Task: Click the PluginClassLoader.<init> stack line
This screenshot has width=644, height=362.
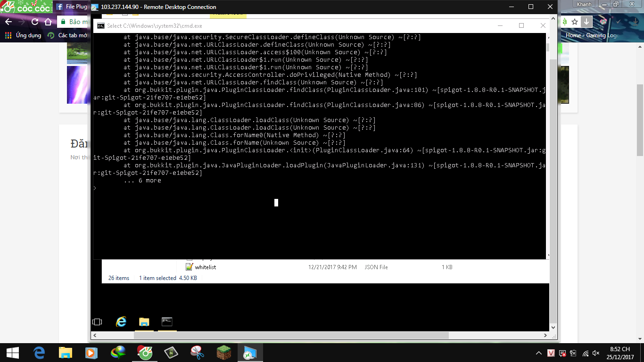Action: click(320, 154)
